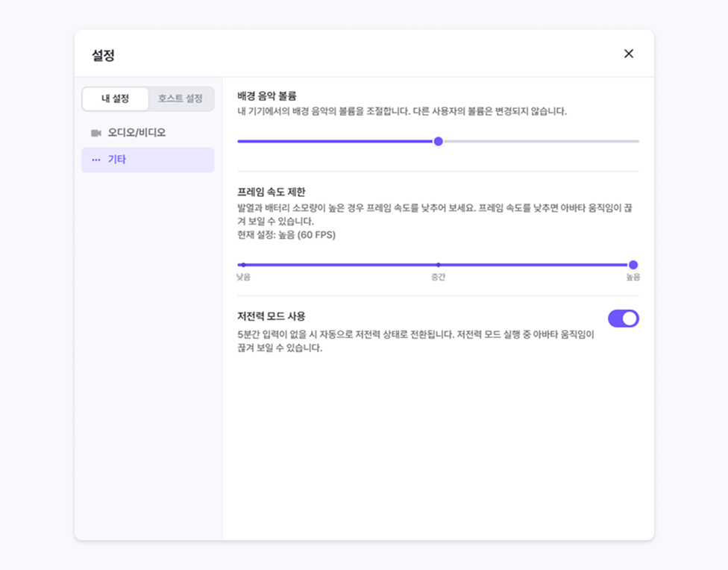The image size is (728, 570).
Task: Click the 저전력 모드 사용 heading
Action: click(x=272, y=316)
